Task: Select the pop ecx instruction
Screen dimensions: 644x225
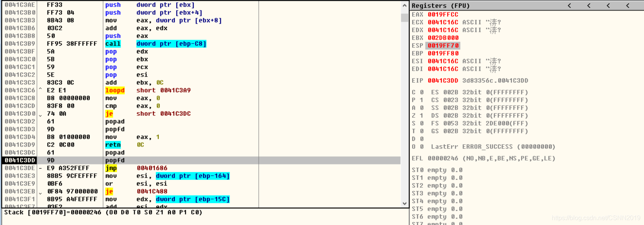Action: [x=126, y=67]
